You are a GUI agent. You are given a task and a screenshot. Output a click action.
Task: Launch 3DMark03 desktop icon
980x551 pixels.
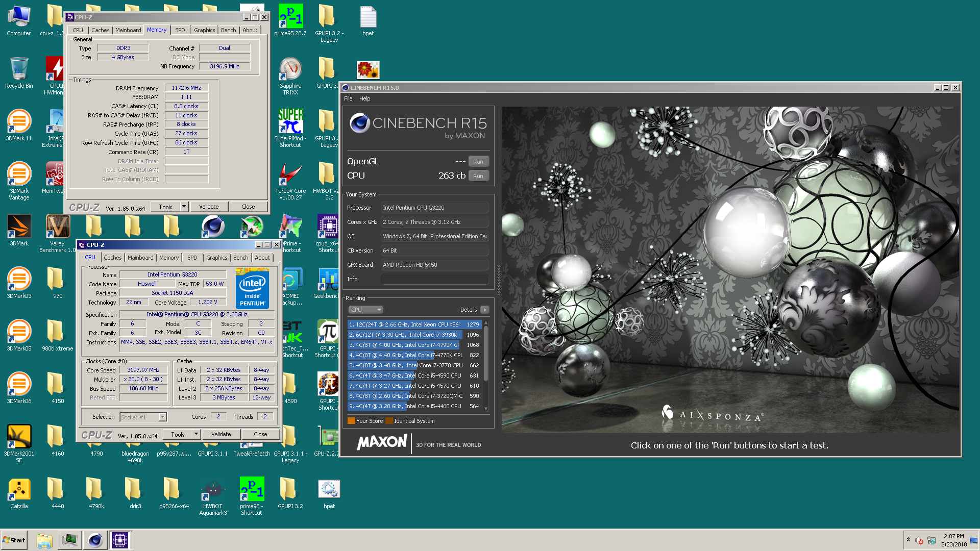(x=19, y=283)
